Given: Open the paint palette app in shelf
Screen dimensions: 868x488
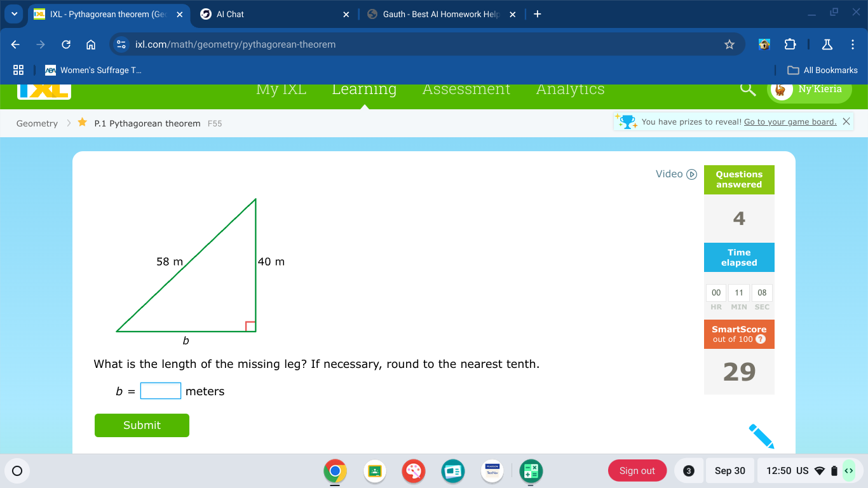Looking at the screenshot, I should click(x=414, y=471).
